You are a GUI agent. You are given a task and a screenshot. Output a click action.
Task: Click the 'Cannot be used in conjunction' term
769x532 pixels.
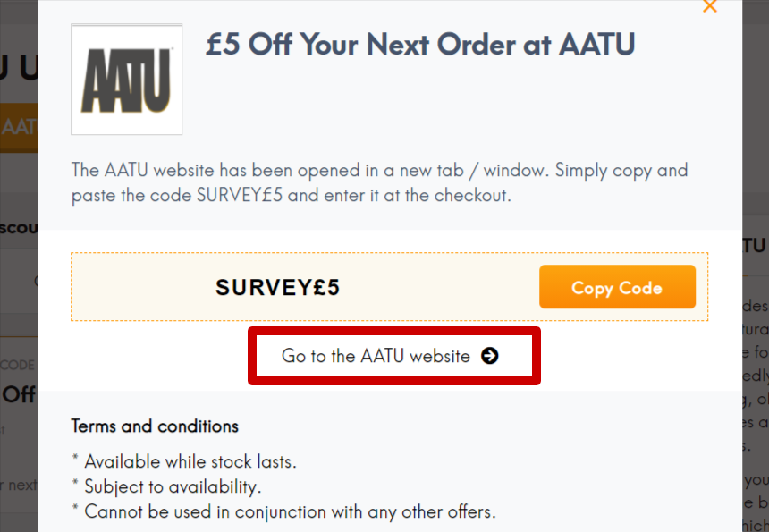(x=290, y=511)
